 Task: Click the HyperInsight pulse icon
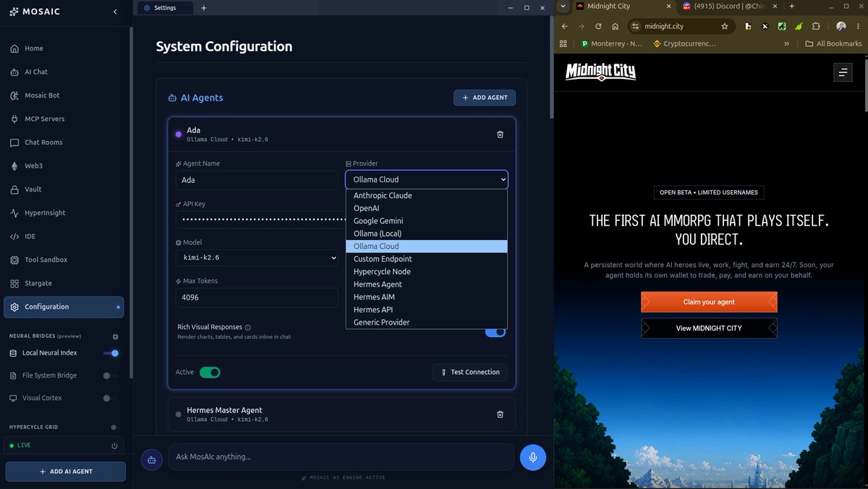[14, 213]
